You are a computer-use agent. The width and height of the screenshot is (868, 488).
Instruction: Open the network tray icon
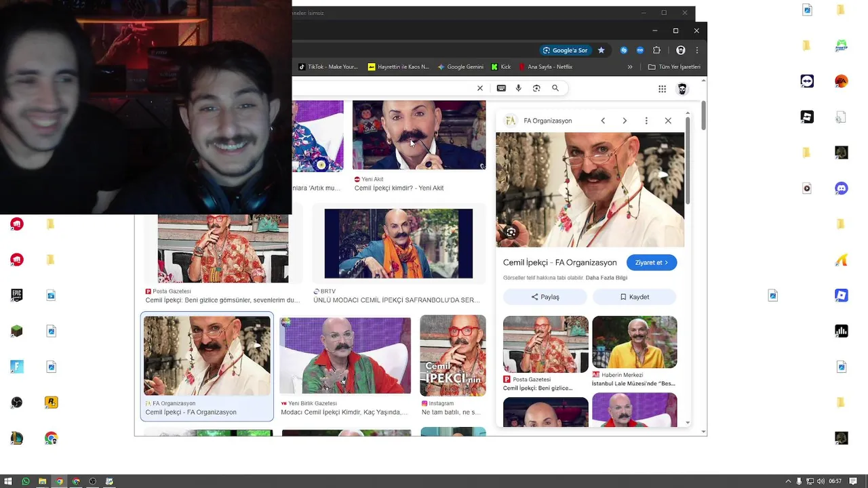tap(810, 481)
